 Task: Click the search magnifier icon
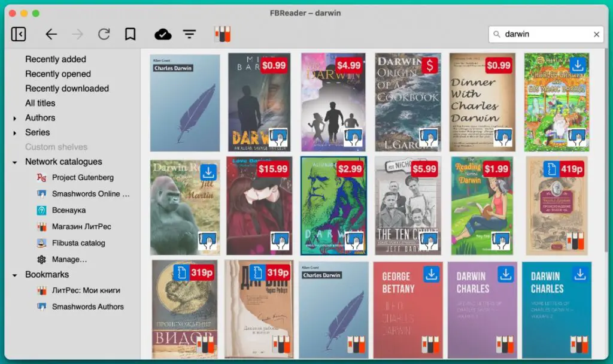[496, 34]
